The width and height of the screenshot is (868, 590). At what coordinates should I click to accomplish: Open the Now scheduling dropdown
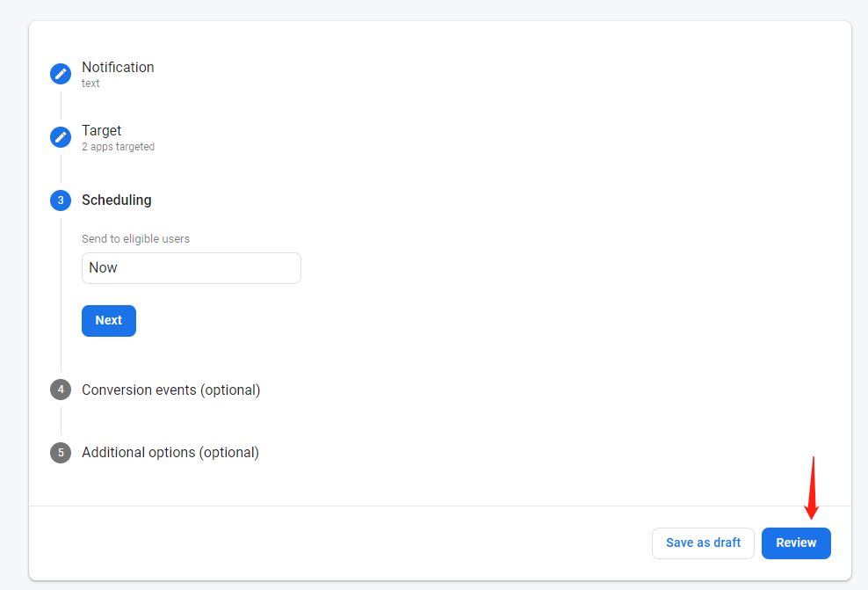tap(191, 268)
